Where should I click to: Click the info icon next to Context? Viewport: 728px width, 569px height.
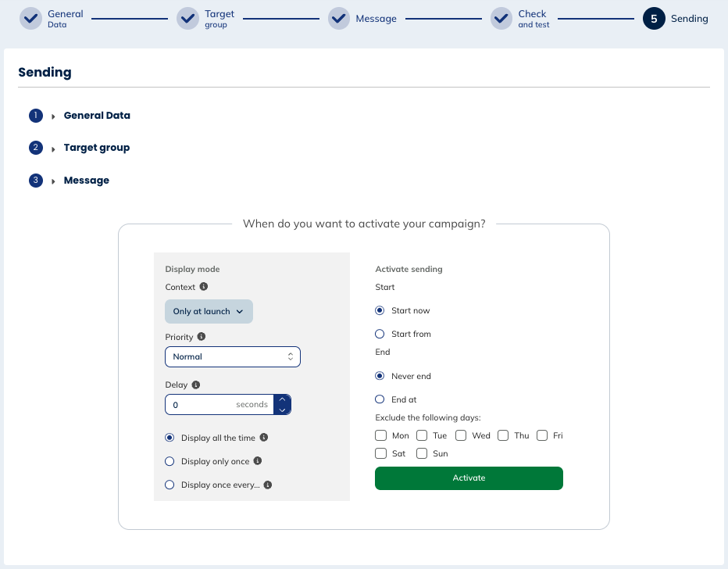coord(204,287)
